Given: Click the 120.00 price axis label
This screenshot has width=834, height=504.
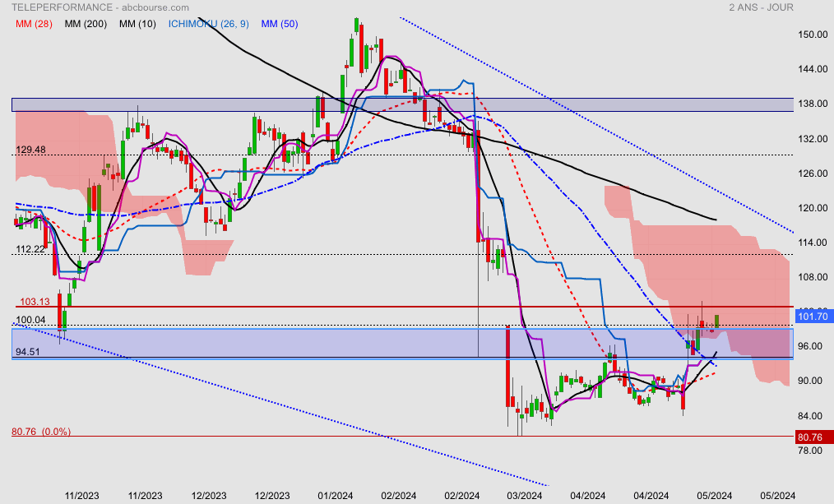Looking at the screenshot, I should click(x=813, y=208).
